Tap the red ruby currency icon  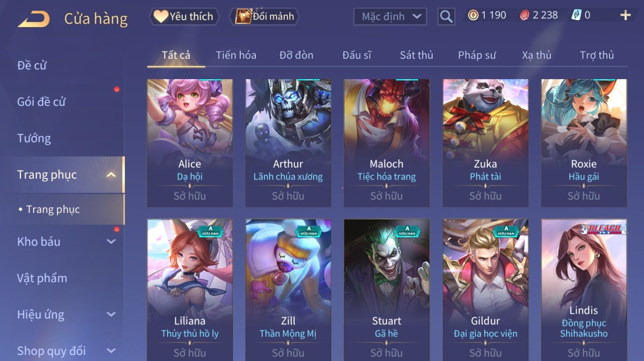coord(525,15)
